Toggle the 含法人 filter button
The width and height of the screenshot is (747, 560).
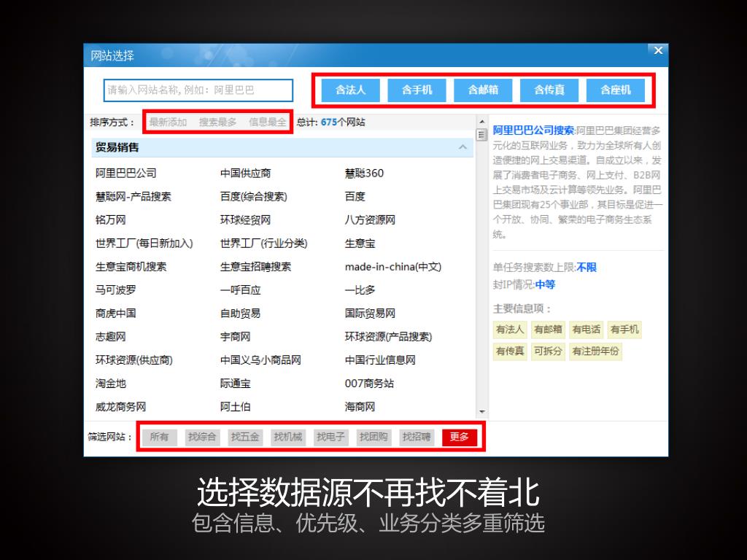coord(351,90)
